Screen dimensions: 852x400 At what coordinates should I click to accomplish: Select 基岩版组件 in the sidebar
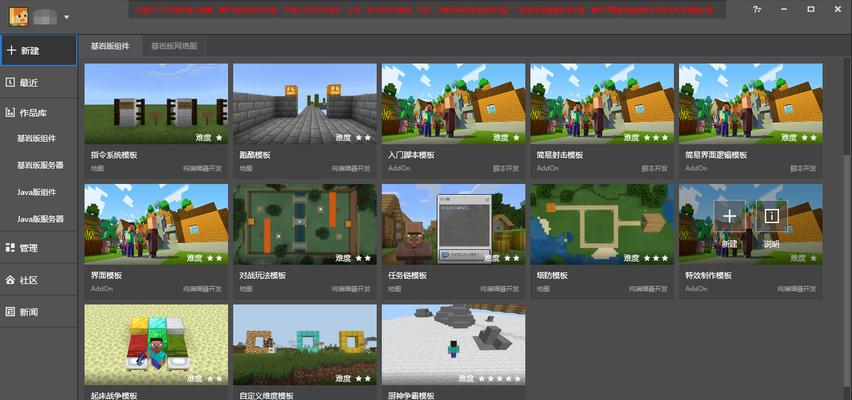pos(36,139)
